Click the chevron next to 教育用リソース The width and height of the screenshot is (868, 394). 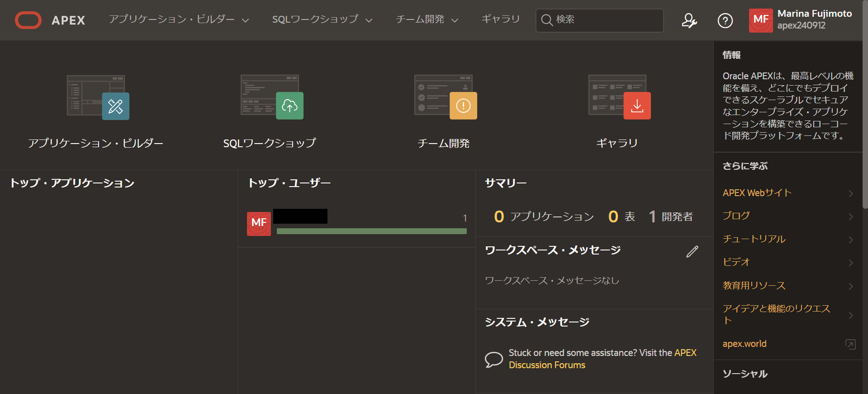(850, 286)
